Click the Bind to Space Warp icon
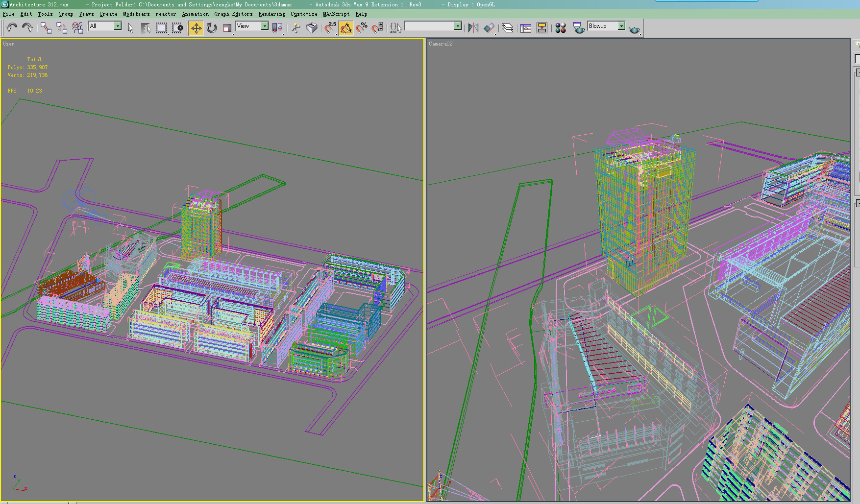Screen dimensions: 860x504 [77, 28]
